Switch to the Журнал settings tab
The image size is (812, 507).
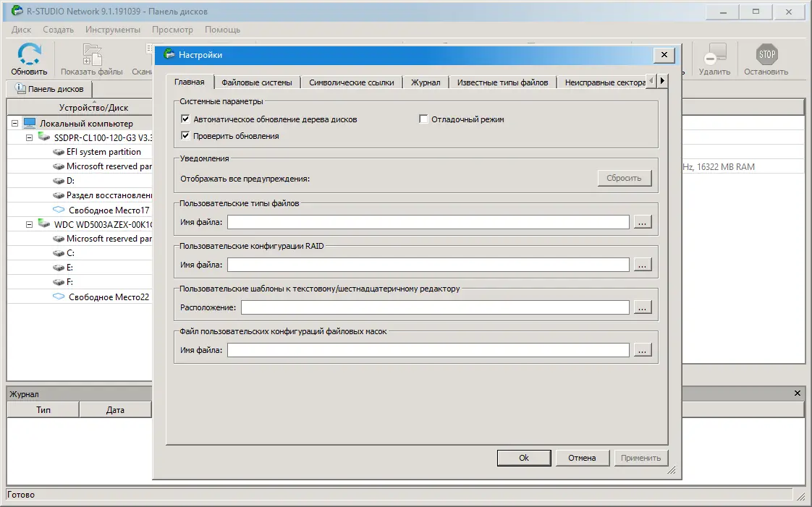tap(426, 82)
